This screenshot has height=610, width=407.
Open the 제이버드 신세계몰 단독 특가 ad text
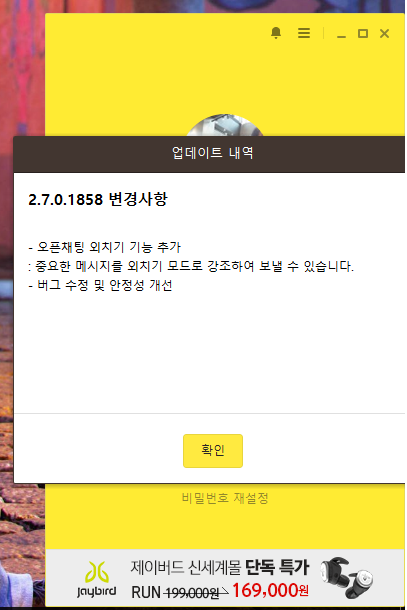(x=220, y=568)
